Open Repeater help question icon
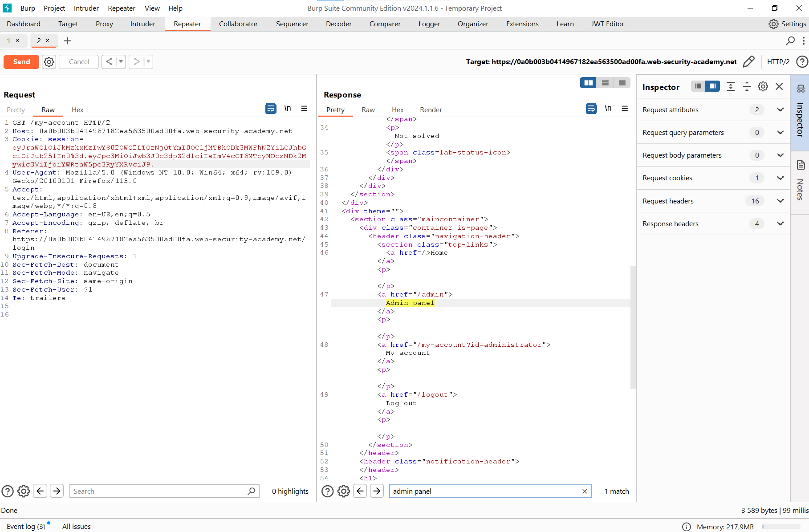The image size is (809, 532). click(x=802, y=62)
